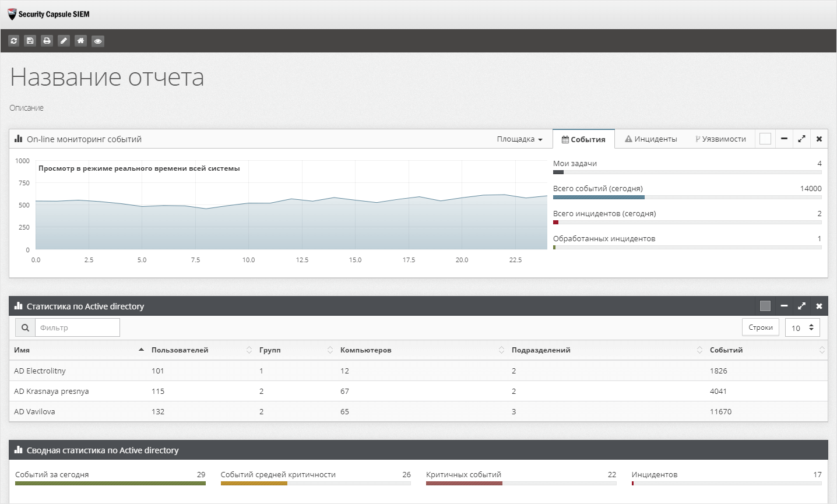Click the Компьютеров column header label
This screenshot has height=504, width=837.
(x=365, y=350)
